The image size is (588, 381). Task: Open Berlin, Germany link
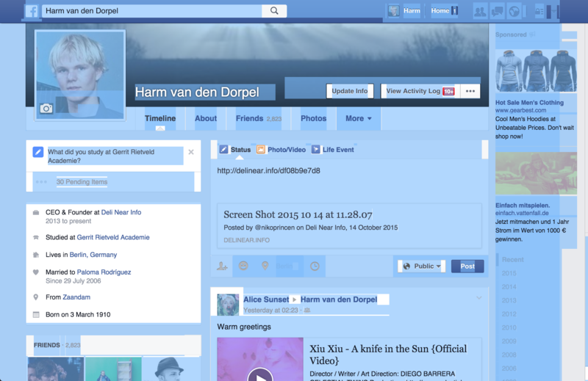coord(93,255)
